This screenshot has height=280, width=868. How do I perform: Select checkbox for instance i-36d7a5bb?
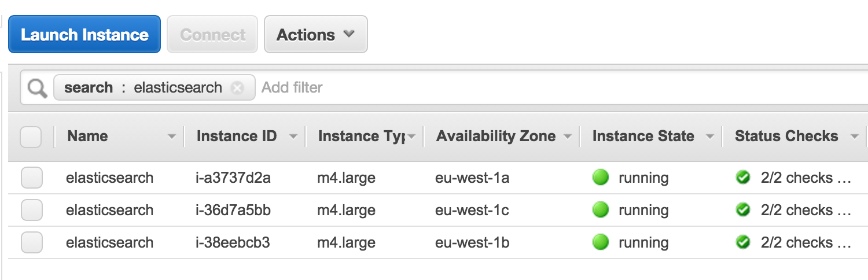click(x=32, y=210)
